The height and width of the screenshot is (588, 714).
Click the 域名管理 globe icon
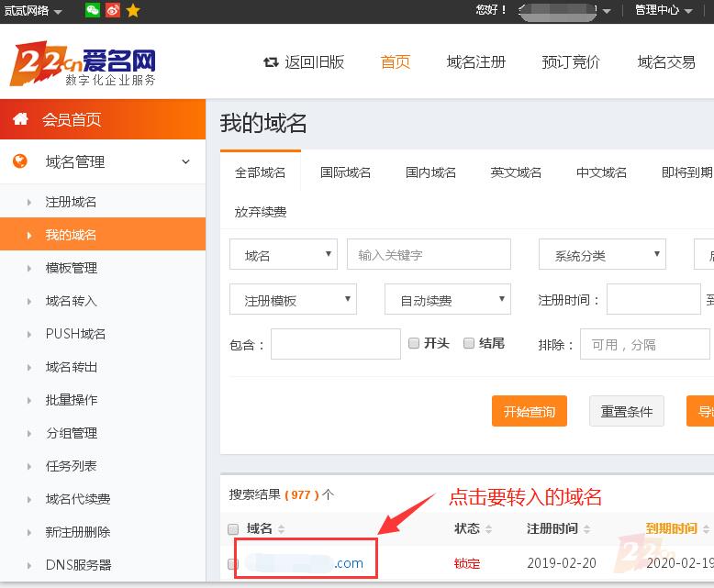tap(20, 161)
